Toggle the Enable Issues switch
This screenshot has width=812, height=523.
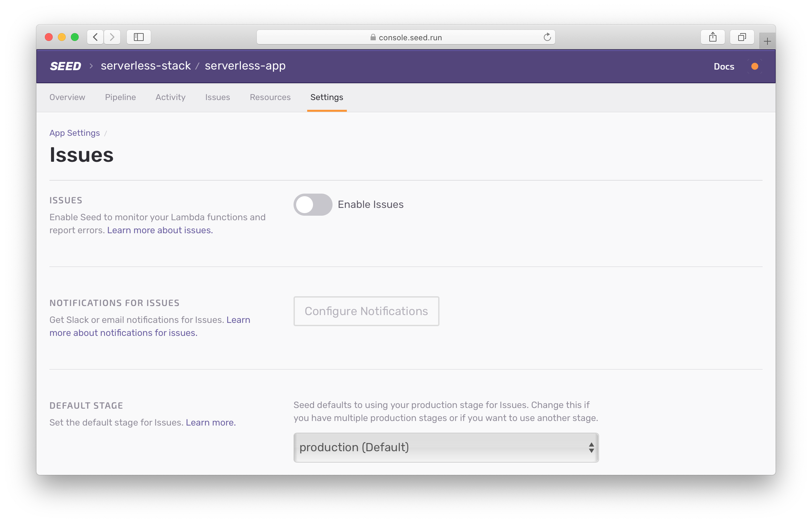[x=313, y=204]
